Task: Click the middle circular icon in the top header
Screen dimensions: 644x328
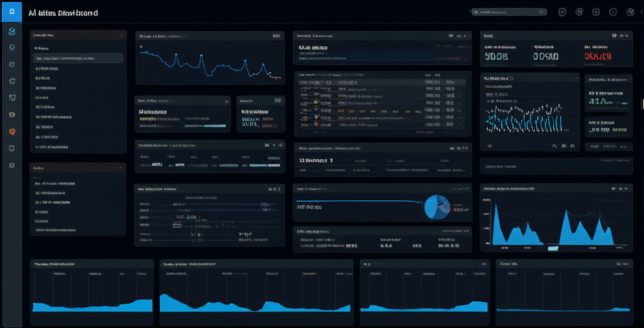Action: pos(596,12)
